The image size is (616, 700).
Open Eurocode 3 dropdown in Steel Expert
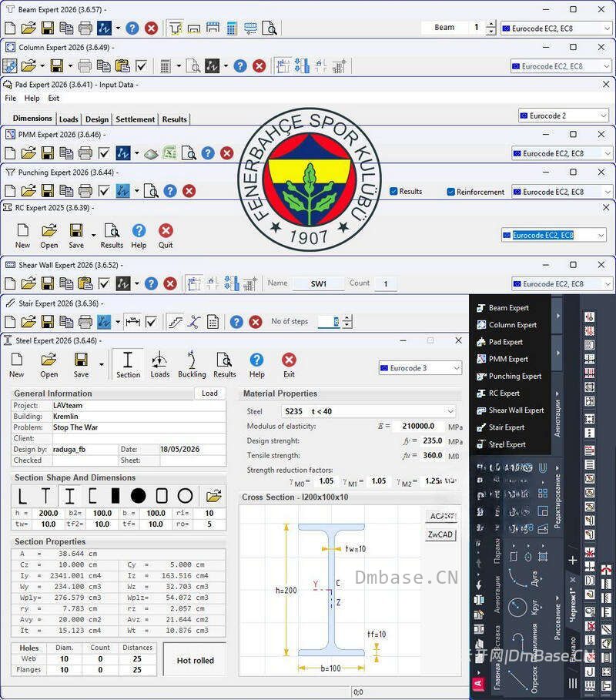coord(420,368)
